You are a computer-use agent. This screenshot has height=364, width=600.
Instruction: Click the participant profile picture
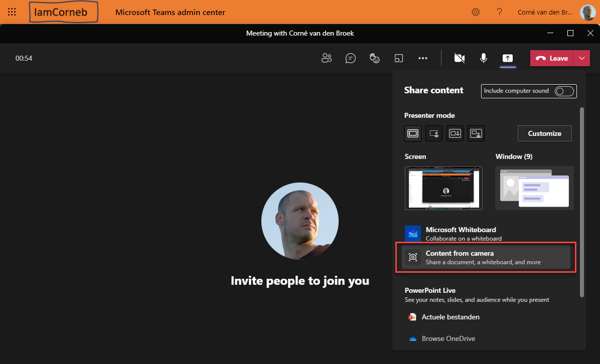300,221
